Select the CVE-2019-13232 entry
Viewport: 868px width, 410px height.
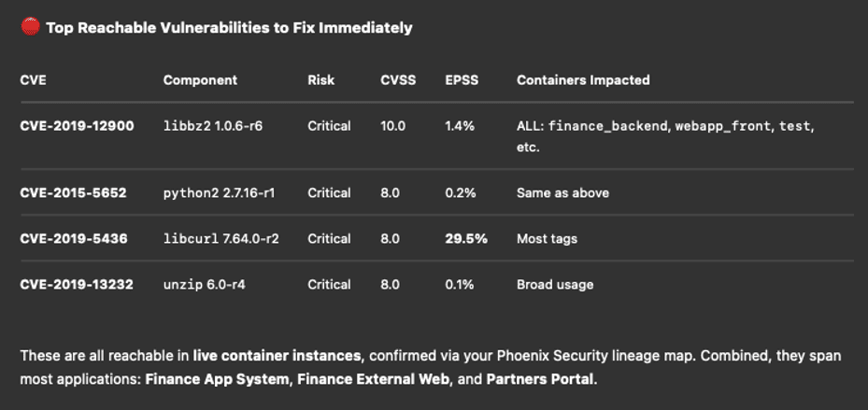coord(77,285)
